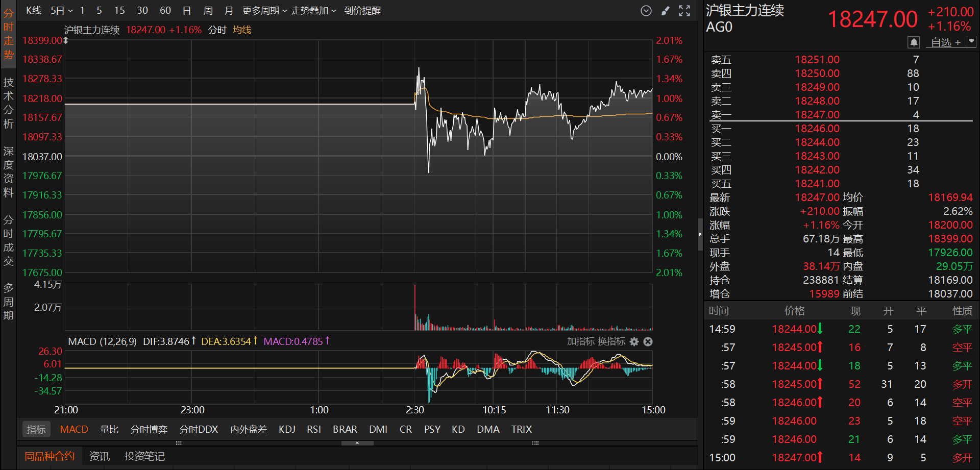This screenshot has width=980, height=470.
Task: Click the price alert bell icon
Action: [x=914, y=42]
